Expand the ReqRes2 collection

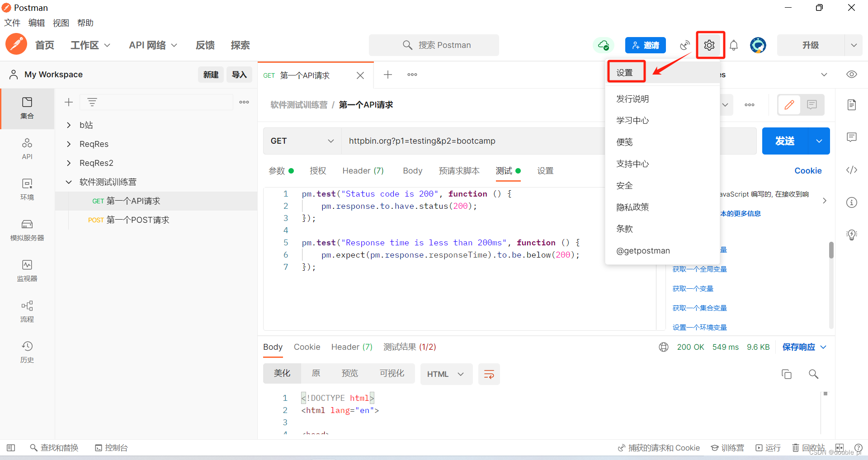[x=69, y=163]
